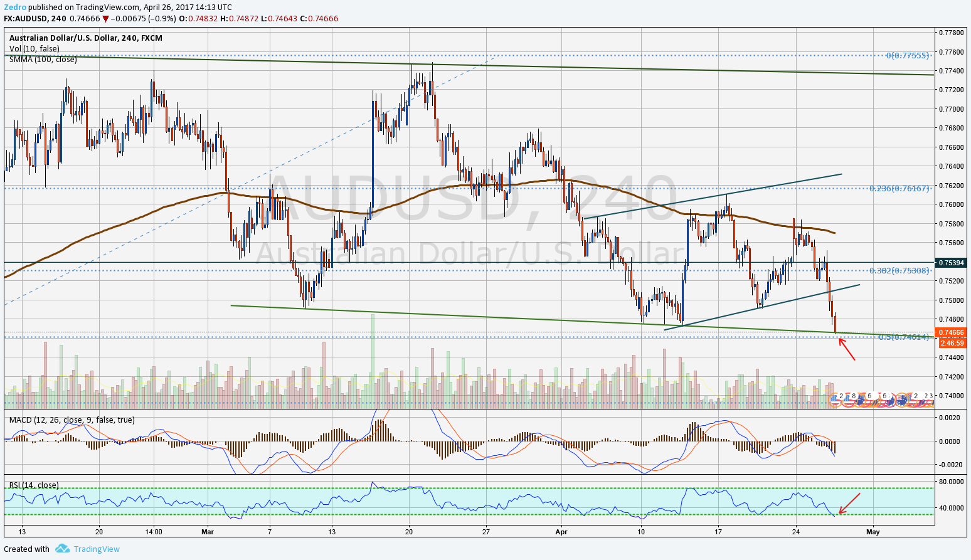971x560 pixels.
Task: Click the 0.75394 horizontal line price tag
Action: point(951,262)
